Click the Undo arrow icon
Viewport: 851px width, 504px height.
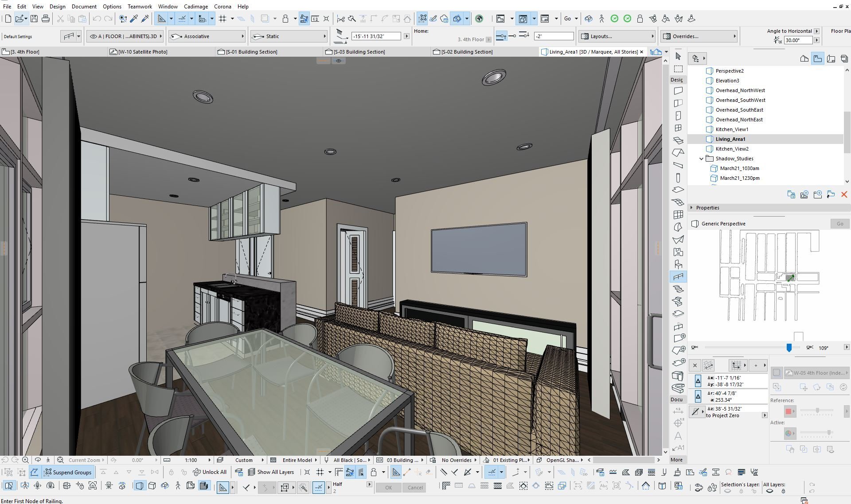(97, 19)
